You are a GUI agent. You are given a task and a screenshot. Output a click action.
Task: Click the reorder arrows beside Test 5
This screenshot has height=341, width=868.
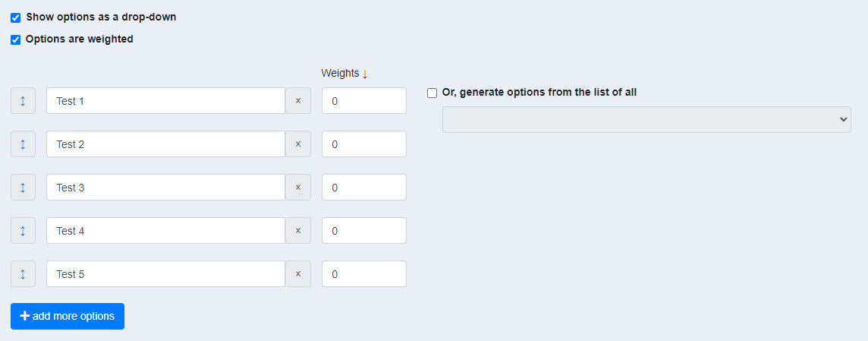(x=23, y=274)
